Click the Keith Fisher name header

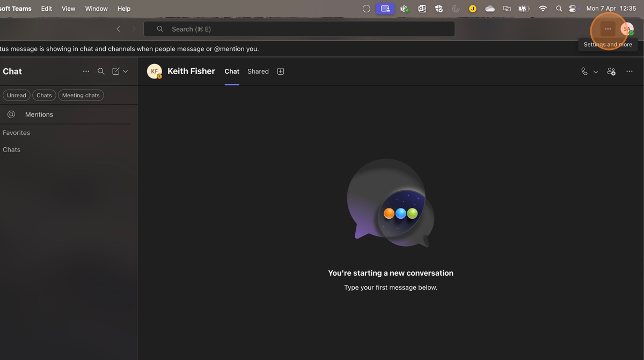(191, 71)
